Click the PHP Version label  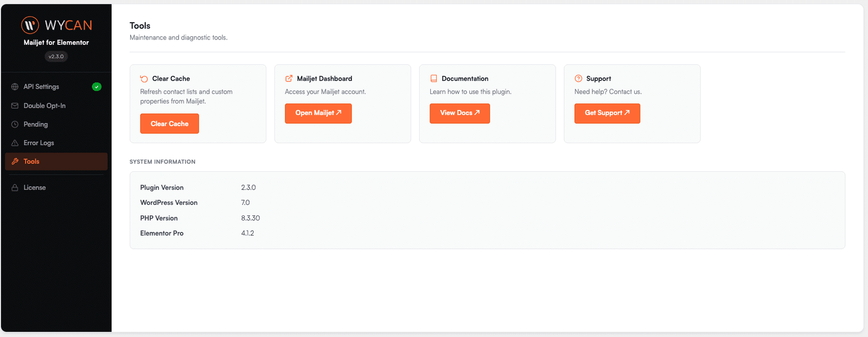(159, 218)
